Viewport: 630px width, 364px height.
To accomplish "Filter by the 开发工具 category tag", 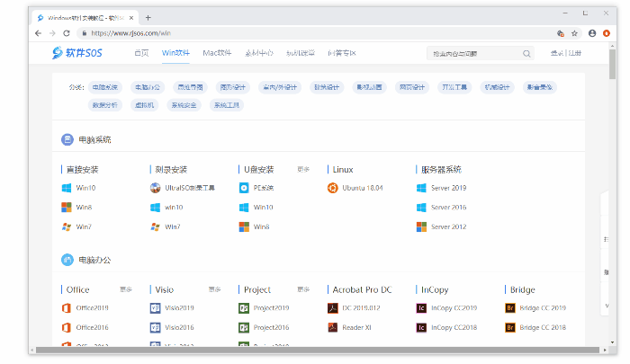I will coord(454,87).
